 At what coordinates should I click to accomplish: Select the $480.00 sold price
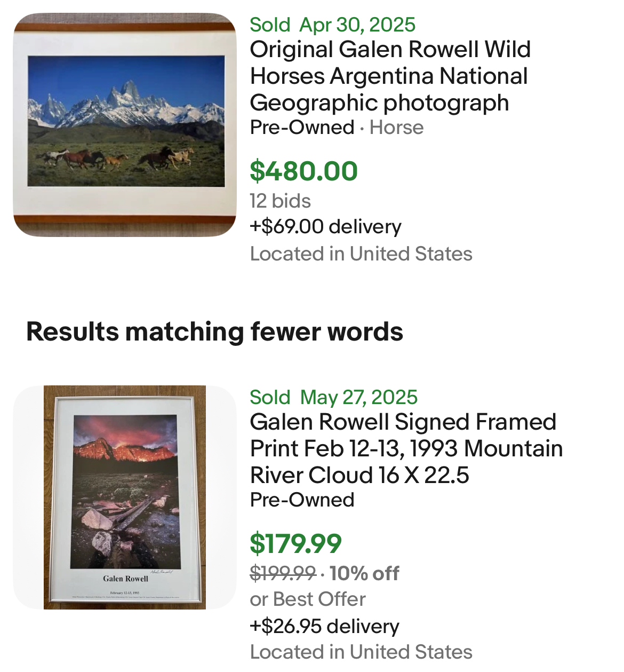(303, 171)
